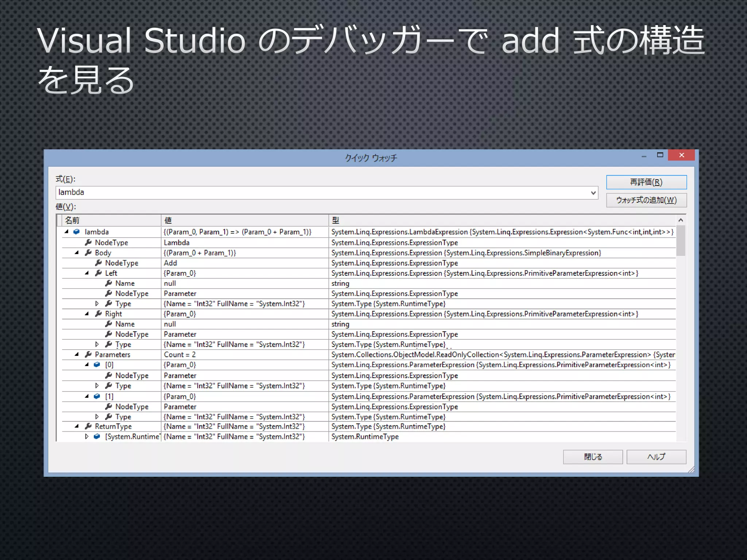Click the ヘルプ help button

(656, 457)
